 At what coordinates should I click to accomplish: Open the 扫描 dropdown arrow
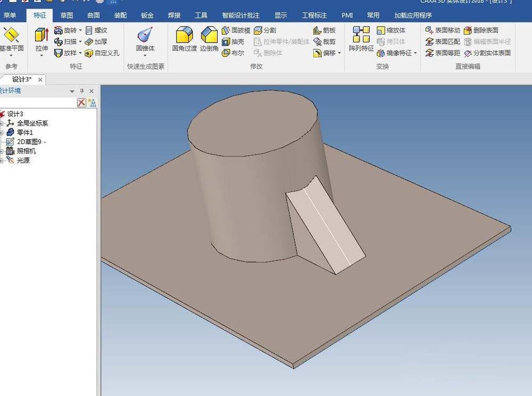[80, 41]
